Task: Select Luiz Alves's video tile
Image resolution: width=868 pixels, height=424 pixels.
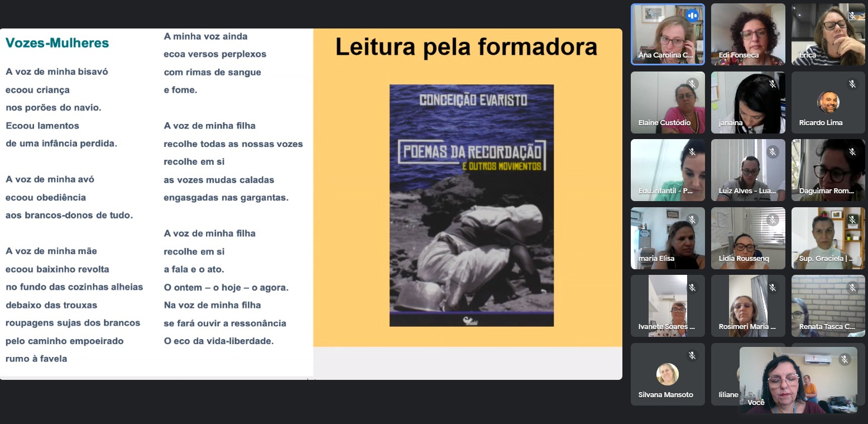Action: (748, 170)
